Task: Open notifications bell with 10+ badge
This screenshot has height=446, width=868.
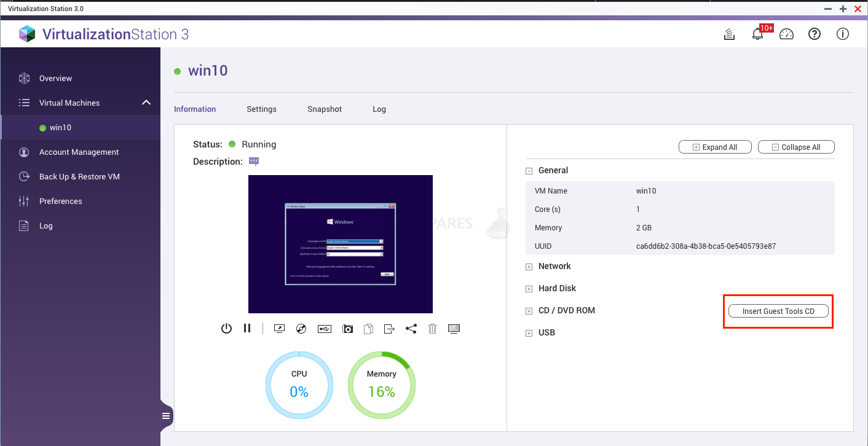Action: click(758, 34)
